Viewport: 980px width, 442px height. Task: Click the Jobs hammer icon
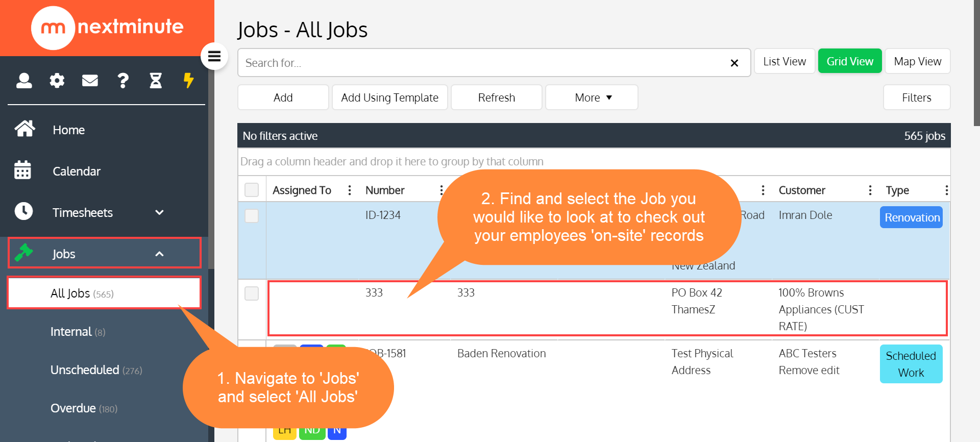24,253
